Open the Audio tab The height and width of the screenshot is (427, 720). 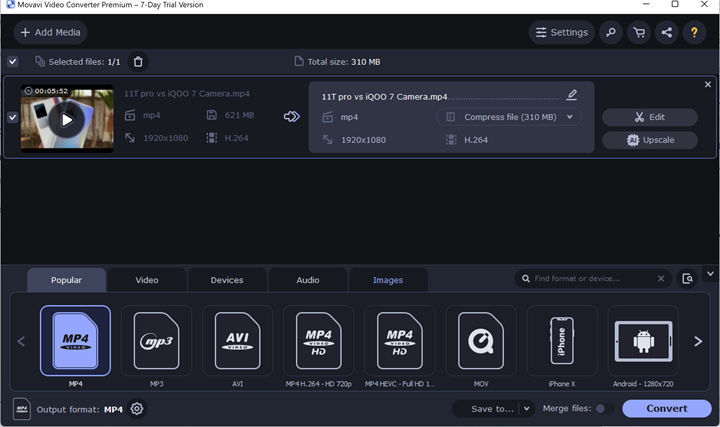308,280
